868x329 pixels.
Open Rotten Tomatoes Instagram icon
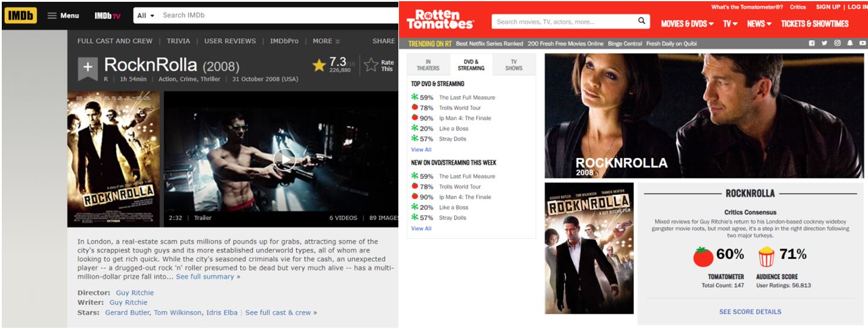pyautogui.click(x=837, y=43)
